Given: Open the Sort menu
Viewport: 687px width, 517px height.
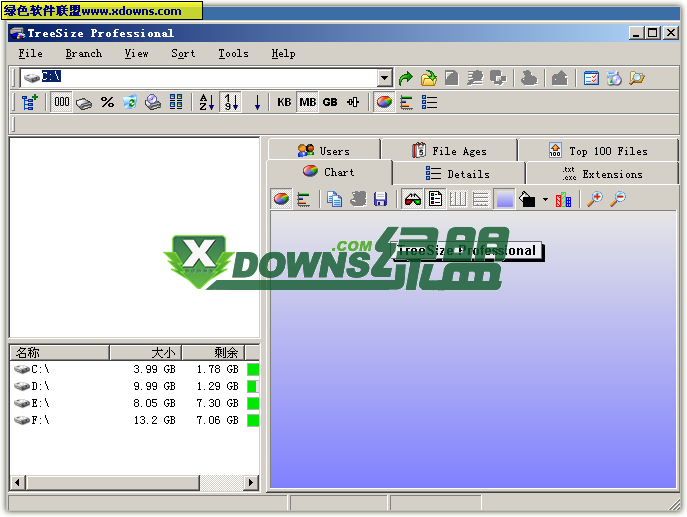Looking at the screenshot, I should point(183,53).
